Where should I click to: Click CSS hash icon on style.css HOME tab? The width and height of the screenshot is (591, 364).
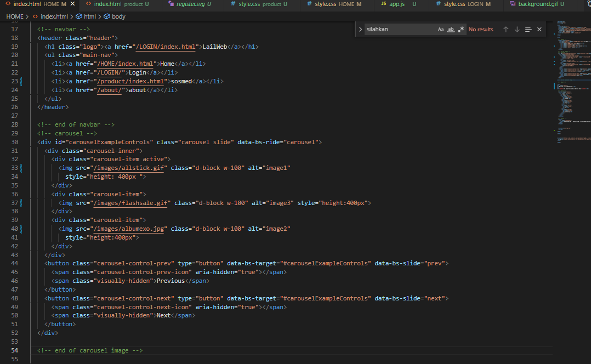(309, 4)
